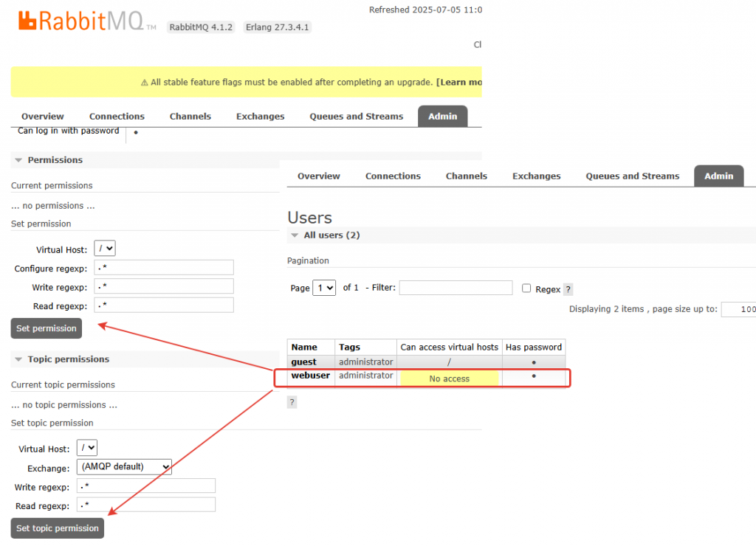Click the Refreshed timestamp text
Screen dimensions: 756x546
pos(425,10)
